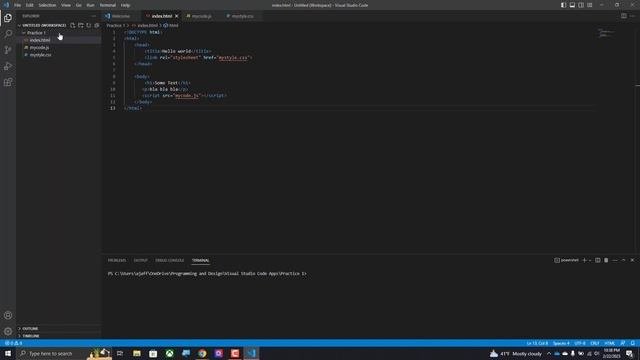
Task: Click notifications bell in status bar
Action: (x=633, y=343)
